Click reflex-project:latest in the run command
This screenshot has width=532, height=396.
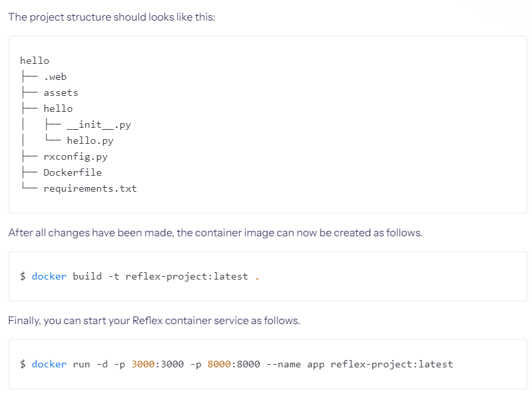[x=392, y=364]
